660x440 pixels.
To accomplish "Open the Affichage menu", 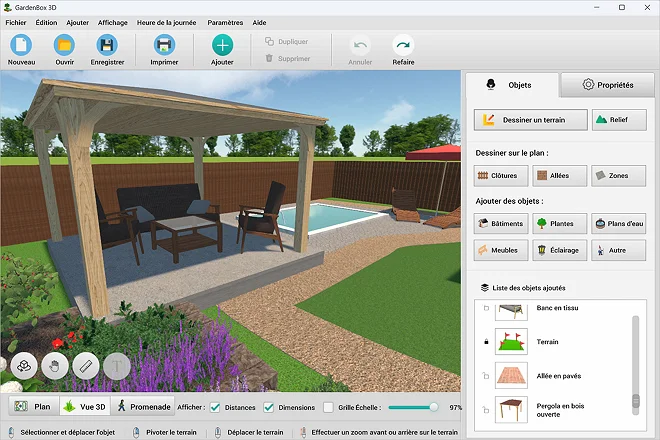I will (x=112, y=21).
